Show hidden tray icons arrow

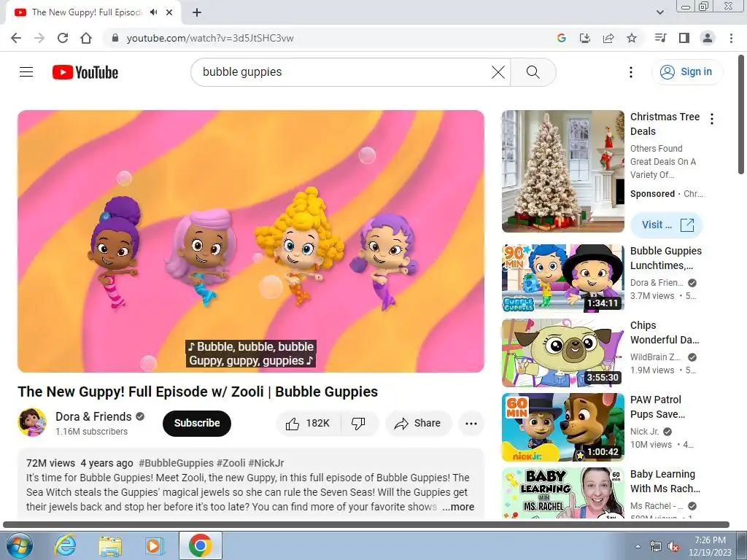pos(638,546)
